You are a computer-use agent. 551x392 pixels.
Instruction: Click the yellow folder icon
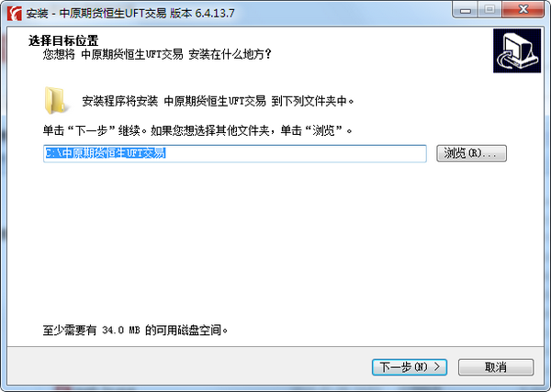click(x=55, y=101)
